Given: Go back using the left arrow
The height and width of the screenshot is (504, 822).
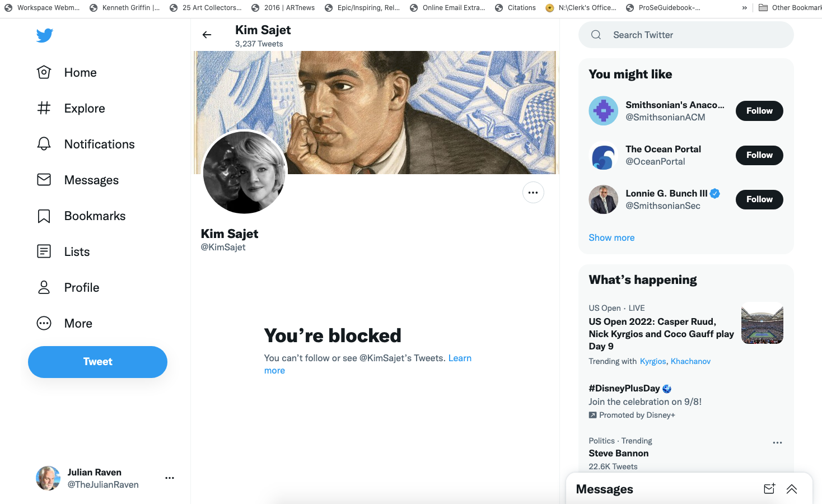Looking at the screenshot, I should [207, 35].
